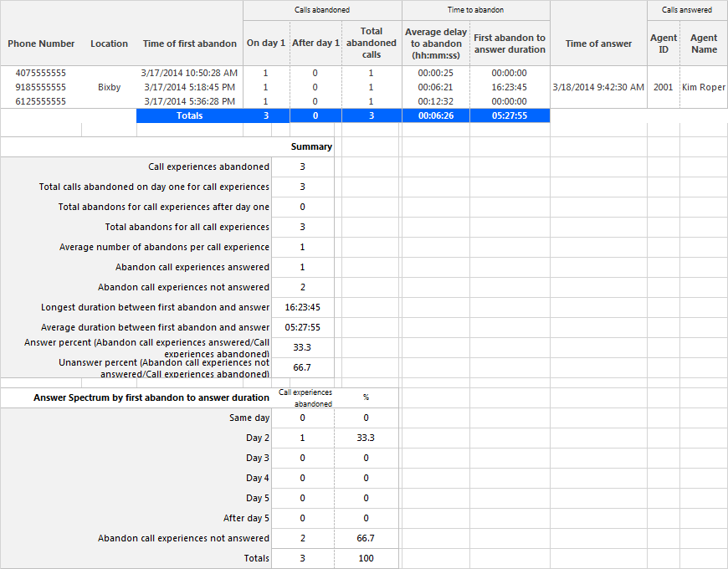Select summary average duration value 05:27:55
The width and height of the screenshot is (728, 569).
[302, 327]
